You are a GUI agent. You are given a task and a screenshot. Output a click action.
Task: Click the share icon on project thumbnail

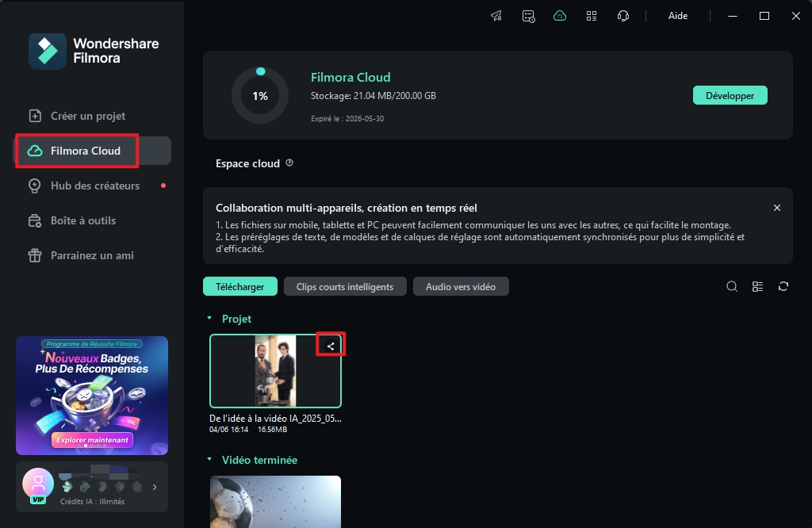pyautogui.click(x=331, y=346)
